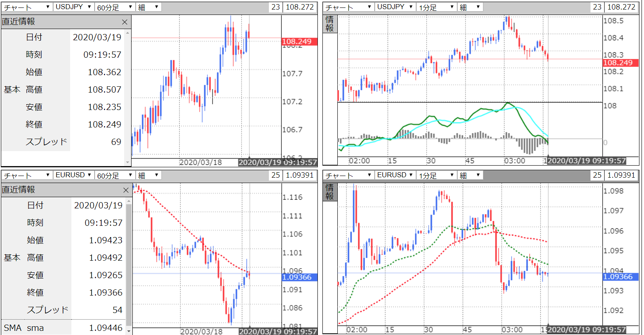Click the 25 spread box above the EURUSD 1分足 chart
Image resolution: width=644 pixels, height=335 pixels.
point(597,175)
